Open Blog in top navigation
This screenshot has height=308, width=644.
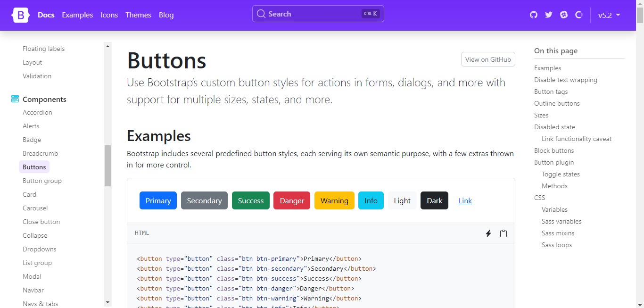click(x=166, y=15)
